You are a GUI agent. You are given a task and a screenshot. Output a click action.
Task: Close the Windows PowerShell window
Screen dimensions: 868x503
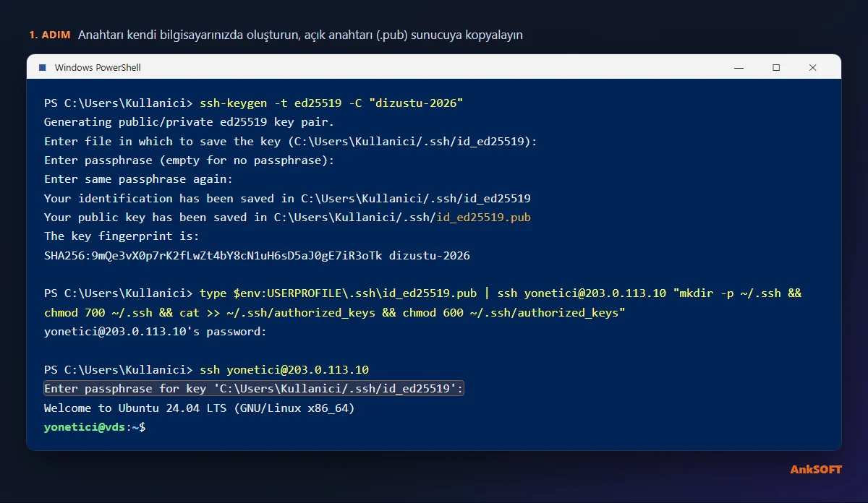[x=813, y=67]
